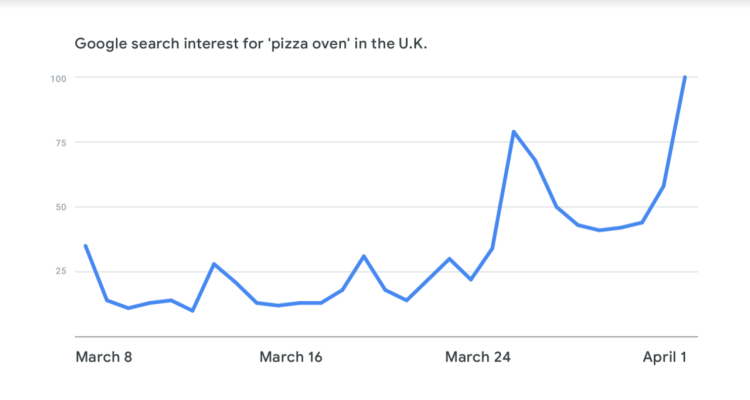Click the horizontal gridline at the 75 level
Viewport: 750px width, 400px height.
click(300, 143)
